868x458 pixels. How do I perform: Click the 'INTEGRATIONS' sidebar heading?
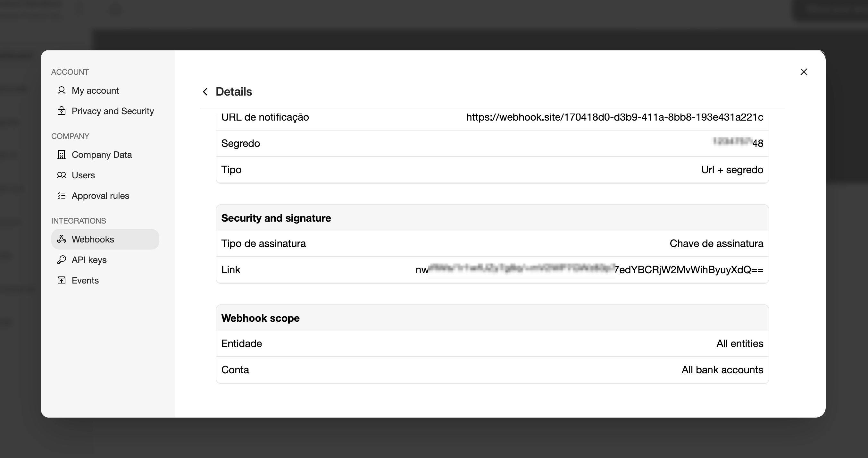click(x=79, y=221)
